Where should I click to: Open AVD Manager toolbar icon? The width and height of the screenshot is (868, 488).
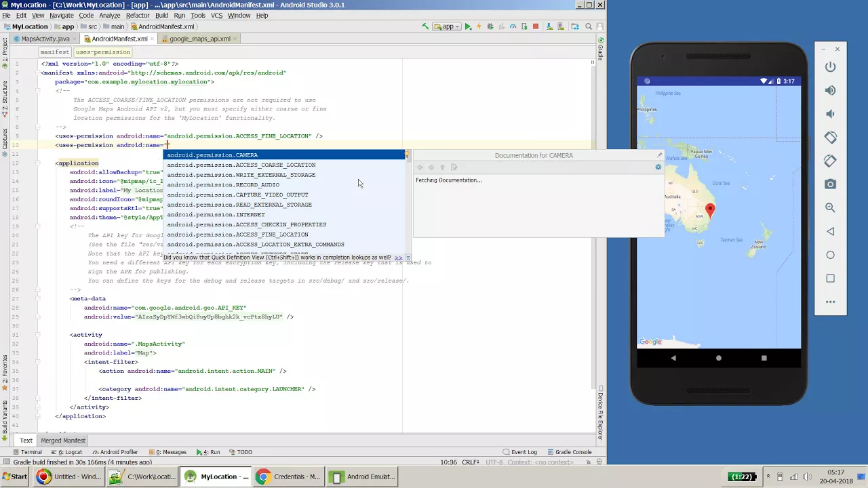(x=561, y=26)
